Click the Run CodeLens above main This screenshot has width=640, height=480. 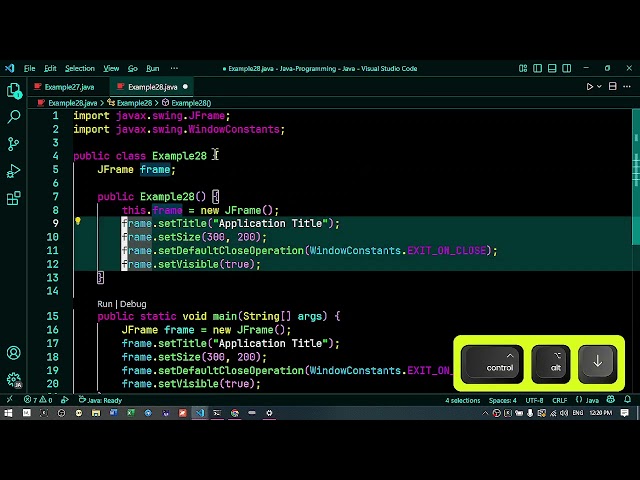pos(104,304)
